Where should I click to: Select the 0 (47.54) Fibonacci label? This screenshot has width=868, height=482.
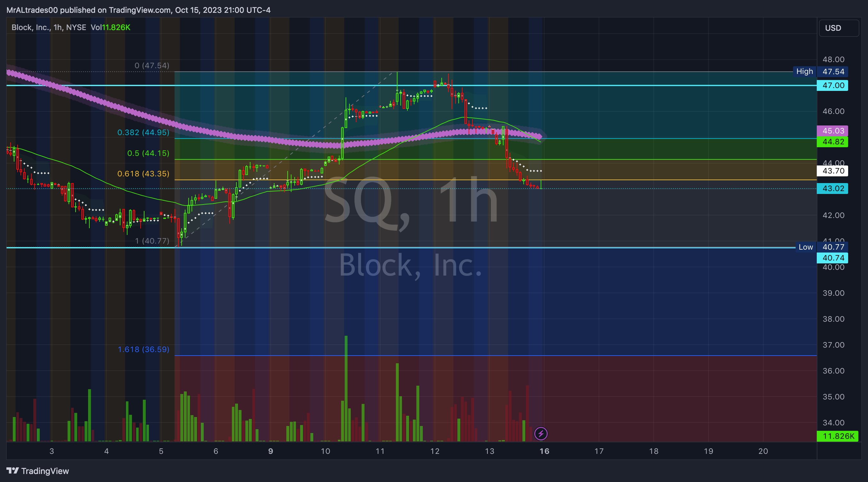pos(152,65)
